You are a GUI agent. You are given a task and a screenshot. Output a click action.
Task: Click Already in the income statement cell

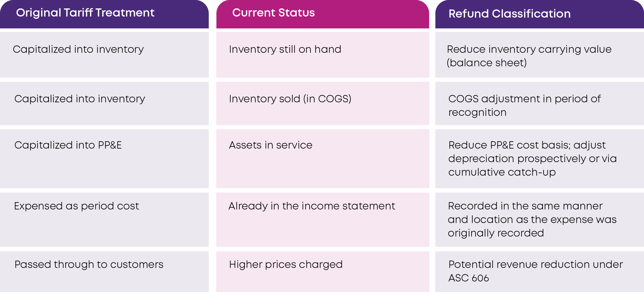click(312, 206)
